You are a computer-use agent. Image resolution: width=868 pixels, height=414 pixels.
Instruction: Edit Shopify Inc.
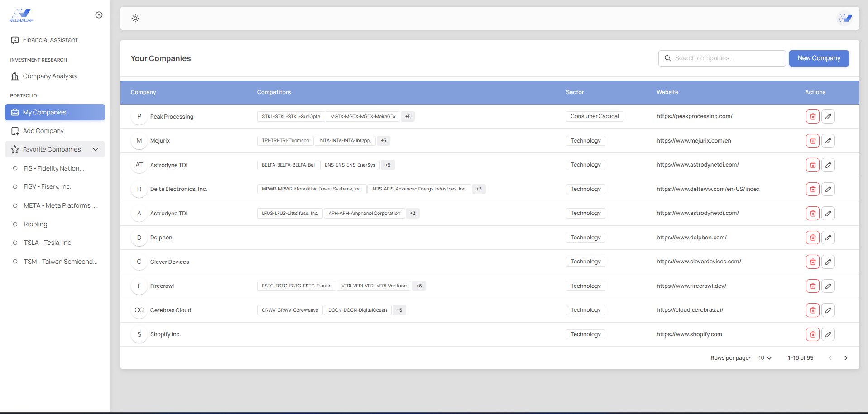828,334
